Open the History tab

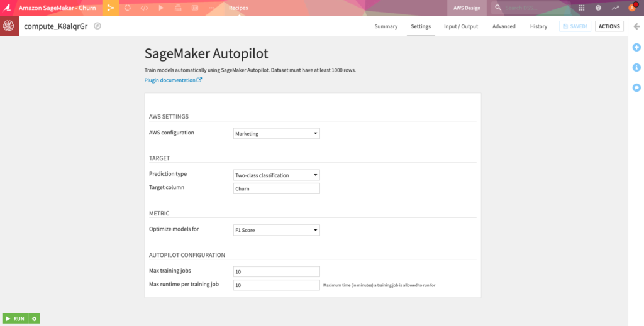538,26
